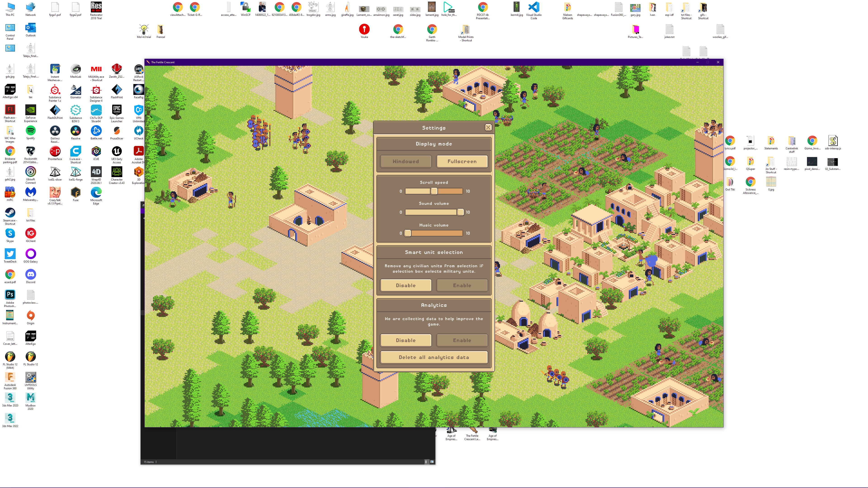Switch Explorer window to details view

426,462
